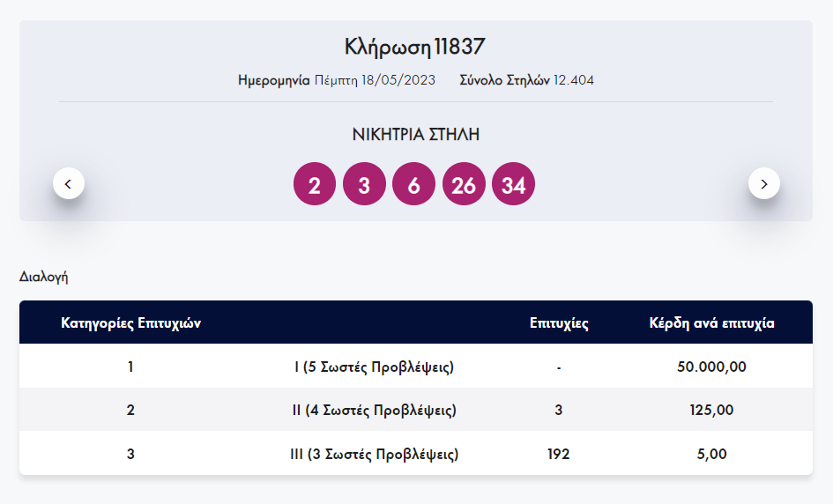Click the 192 winners count cell
This screenshot has width=833, height=504.
click(x=559, y=455)
